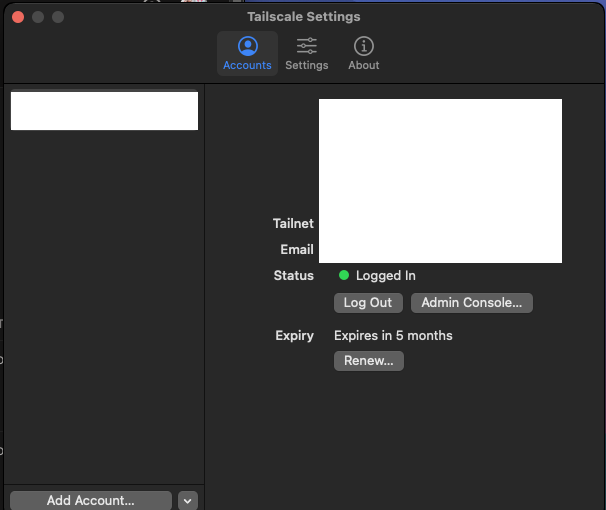Screen dimensions: 606x510
Task: Click the 'Logged In' status text
Action: (386, 275)
